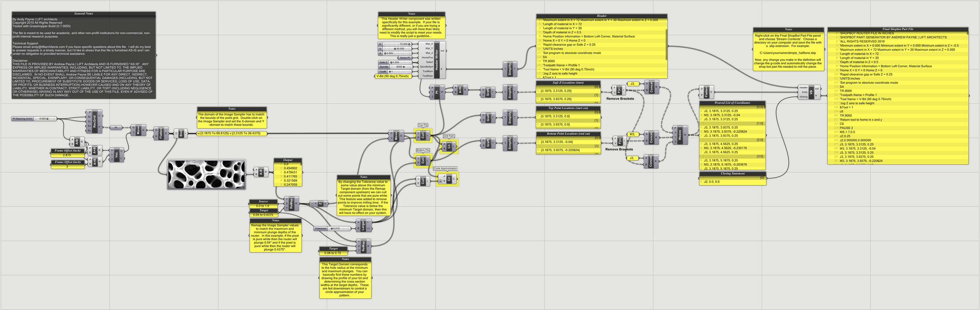Click the Weaved List of Coordinates title
Image resolution: width=980 pixels, height=310 pixels.
pos(732,103)
